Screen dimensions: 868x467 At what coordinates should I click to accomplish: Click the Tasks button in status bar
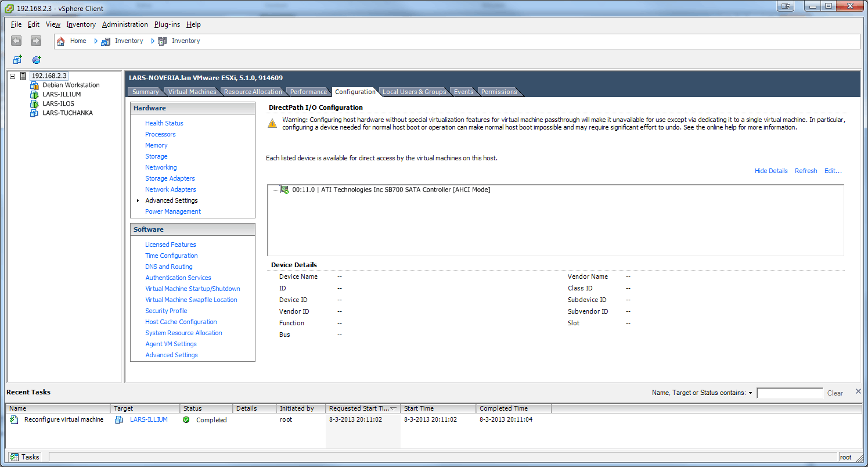tap(25, 457)
